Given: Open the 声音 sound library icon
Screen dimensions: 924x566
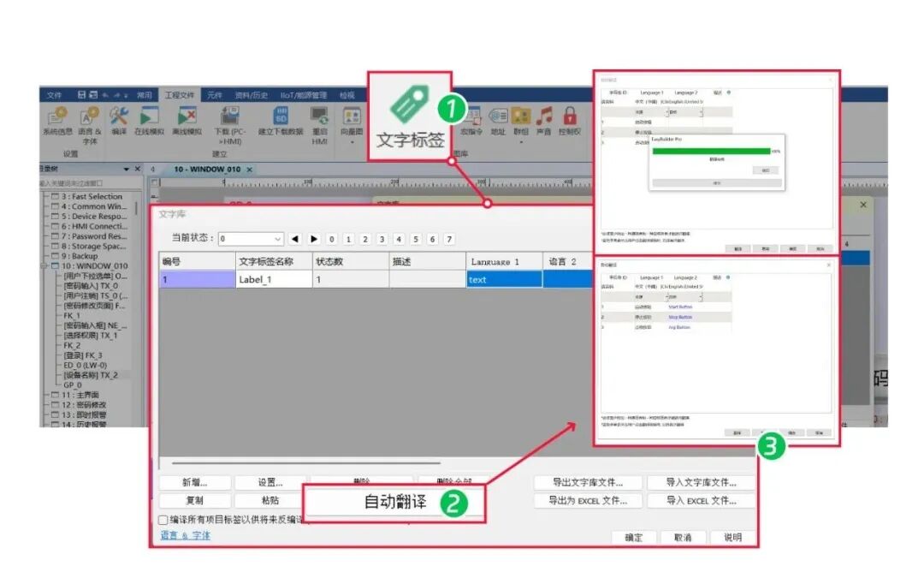Looking at the screenshot, I should point(543,121).
